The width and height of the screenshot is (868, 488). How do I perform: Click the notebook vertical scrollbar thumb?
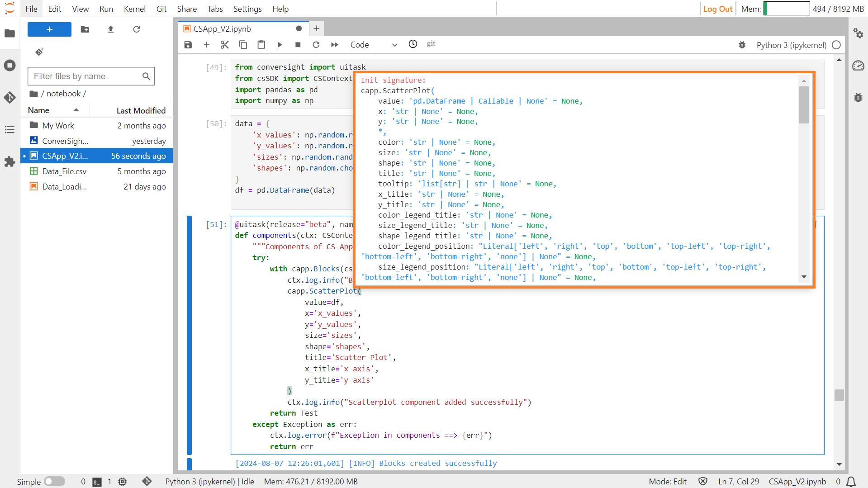pyautogui.click(x=840, y=395)
